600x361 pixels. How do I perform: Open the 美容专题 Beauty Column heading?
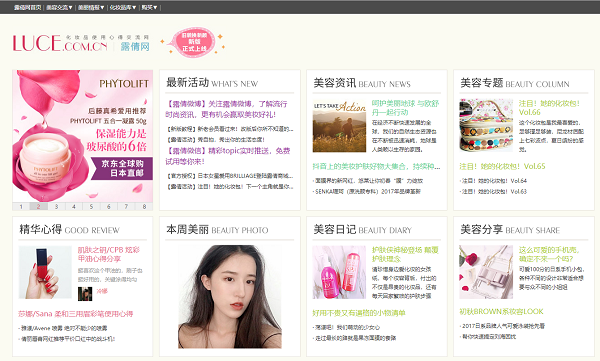[515, 83]
